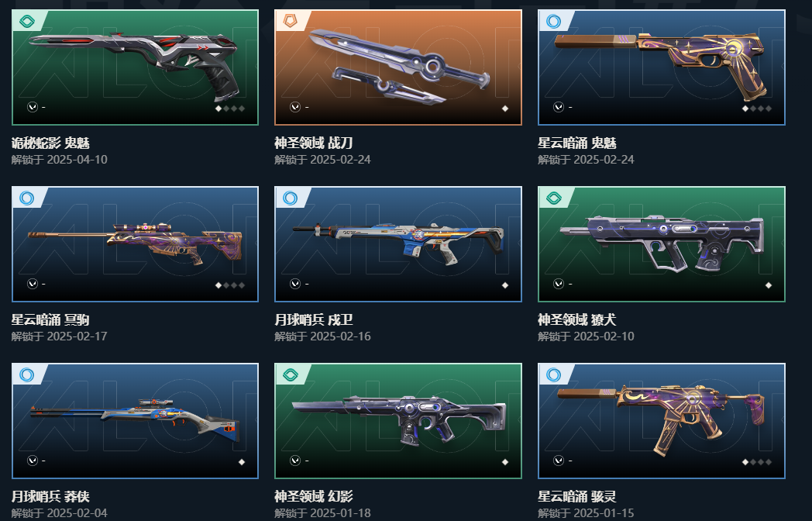The image size is (812, 521).
Task: Click the 星云暗涌 鬼魅 skin name
Action: point(577,143)
